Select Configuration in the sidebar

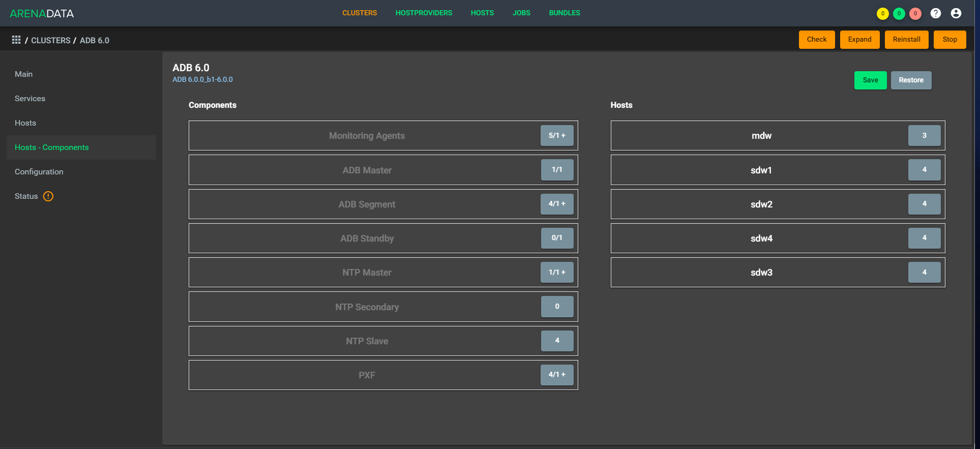point(81,172)
